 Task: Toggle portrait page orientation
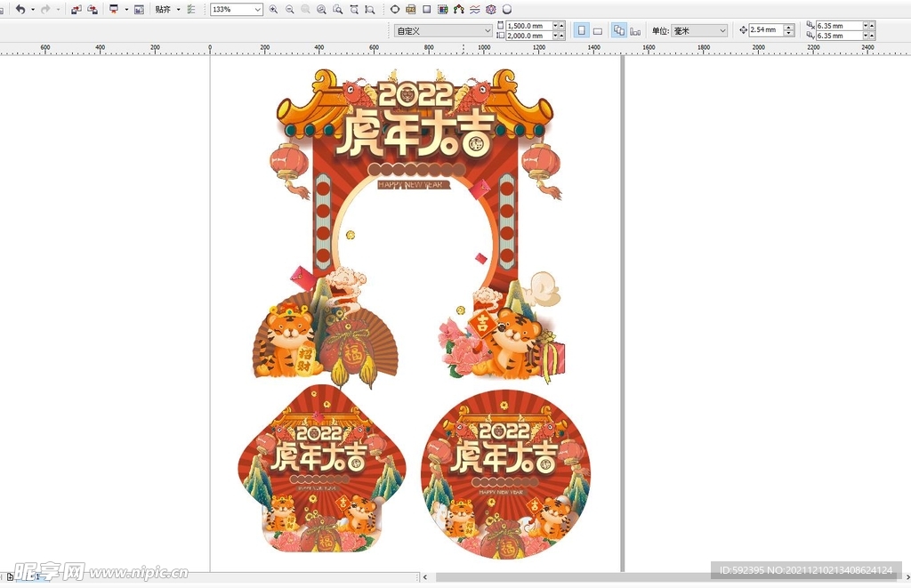pos(580,29)
